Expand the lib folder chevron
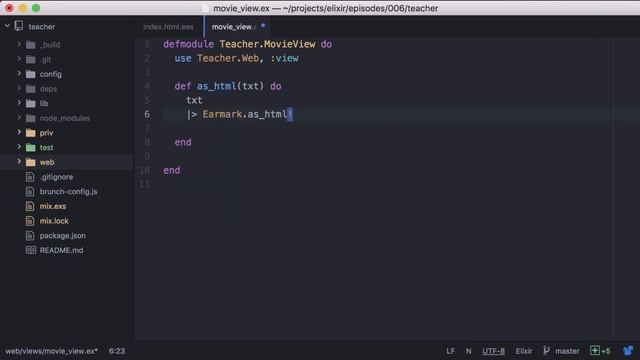This screenshot has width=640, height=360. (19, 103)
